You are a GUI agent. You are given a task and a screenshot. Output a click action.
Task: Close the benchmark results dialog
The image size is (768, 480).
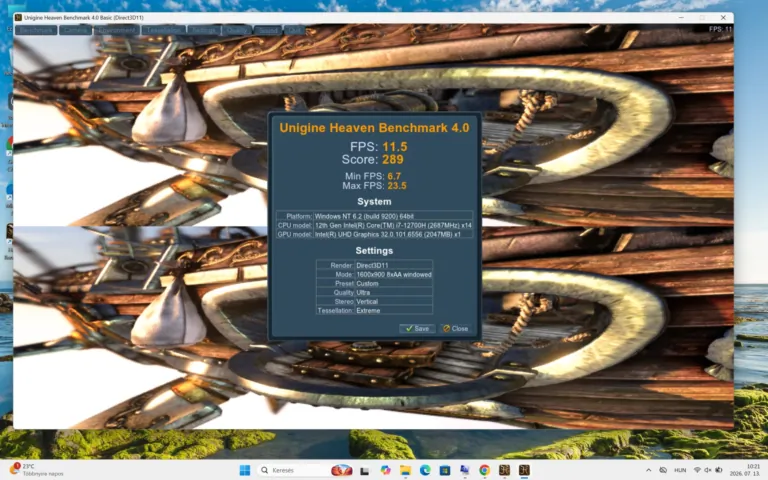pos(456,328)
